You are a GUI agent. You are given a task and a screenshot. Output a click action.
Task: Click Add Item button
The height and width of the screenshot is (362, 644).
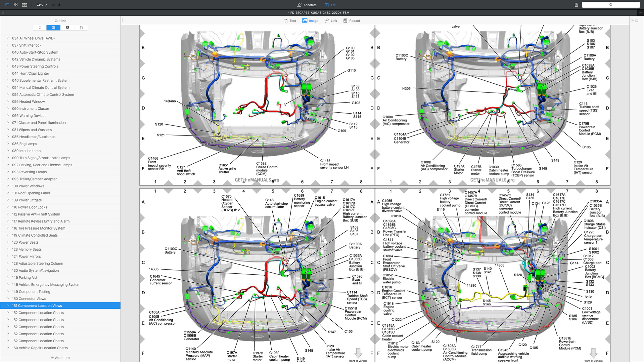(x=60, y=358)
